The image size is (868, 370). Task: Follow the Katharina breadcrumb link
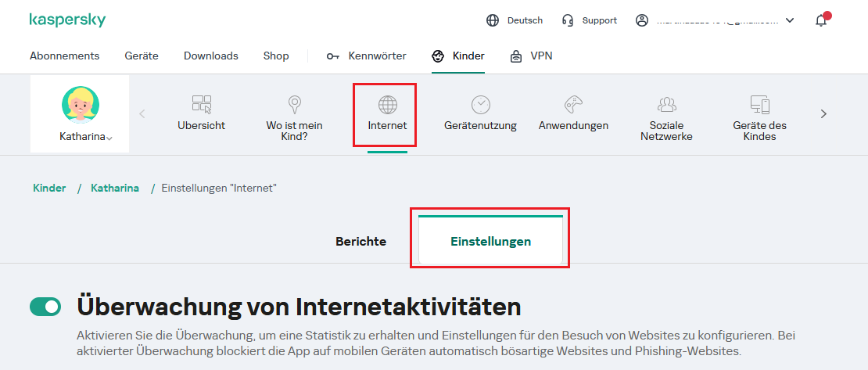pyautogui.click(x=115, y=189)
